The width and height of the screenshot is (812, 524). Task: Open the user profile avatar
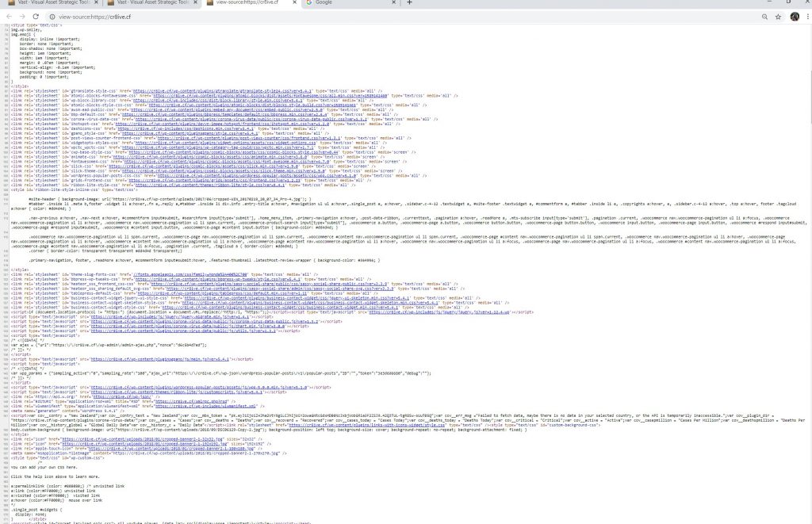(795, 16)
